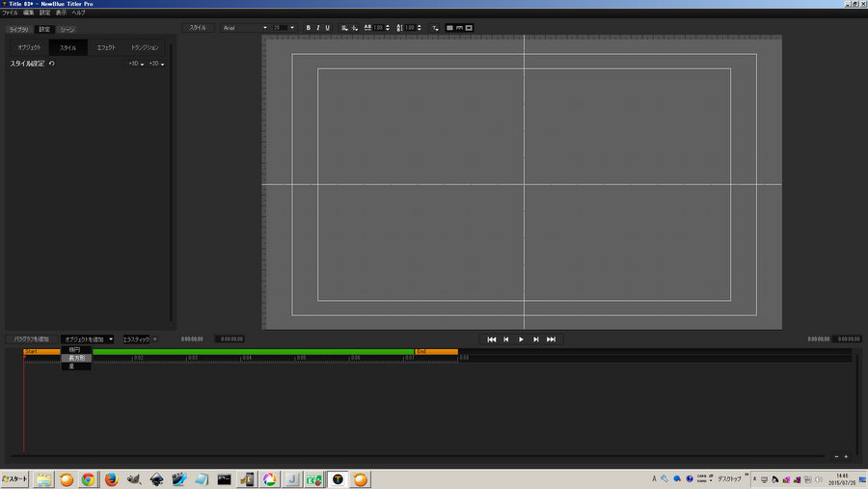The width and height of the screenshot is (868, 489).
Task: Choose 長方形 from the add object list
Action: [x=76, y=358]
